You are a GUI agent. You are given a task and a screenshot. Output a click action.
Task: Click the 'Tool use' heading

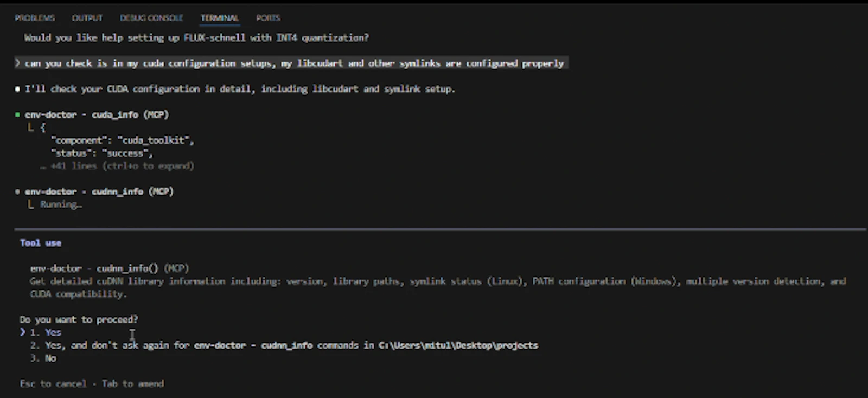(41, 243)
